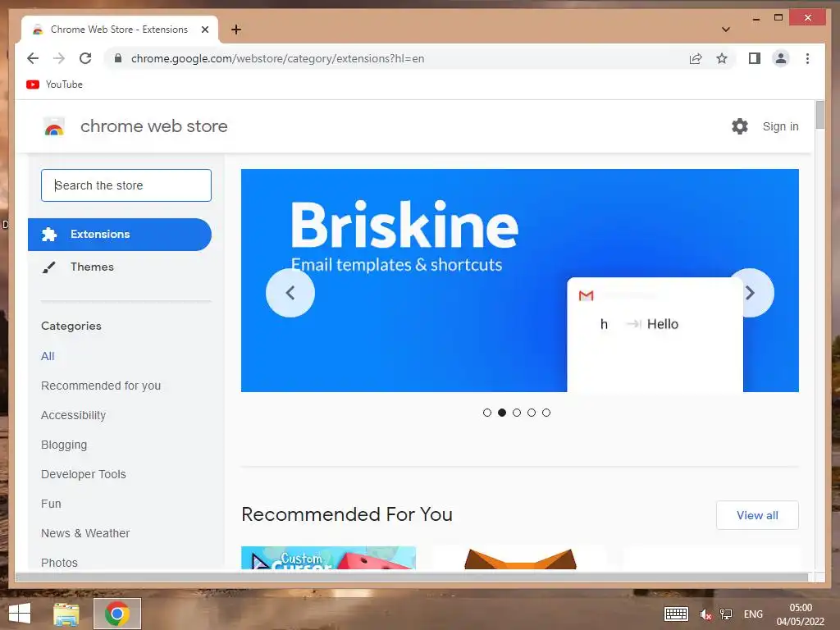Focus the Search the store field

point(126,185)
